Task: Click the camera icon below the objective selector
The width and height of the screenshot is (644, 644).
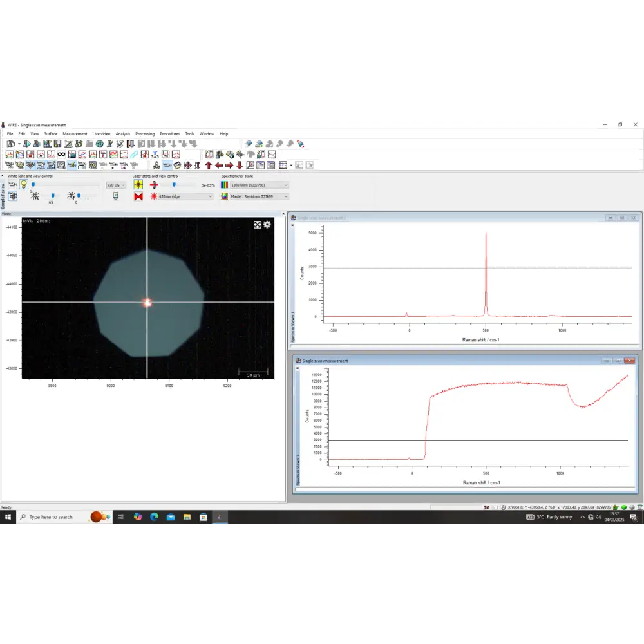Action: click(116, 197)
